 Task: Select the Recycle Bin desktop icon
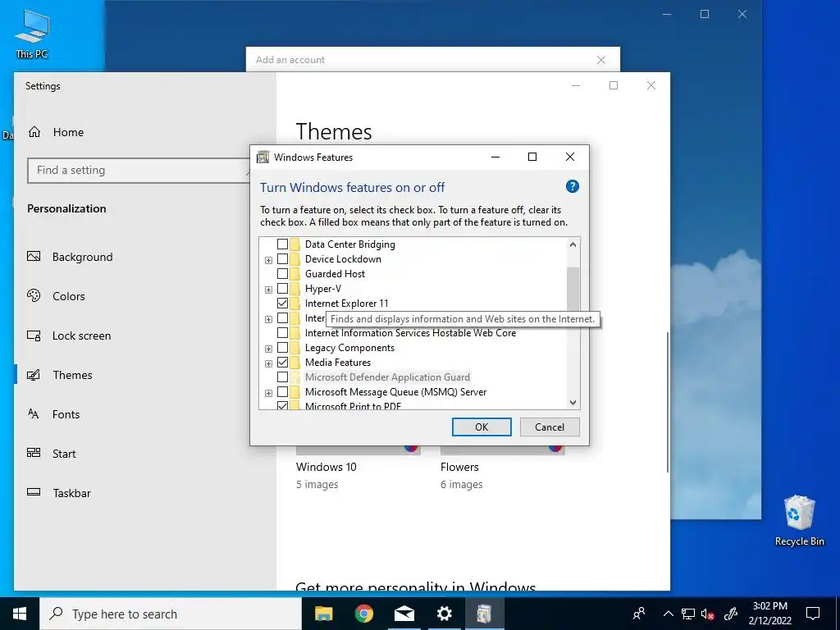[799, 520]
